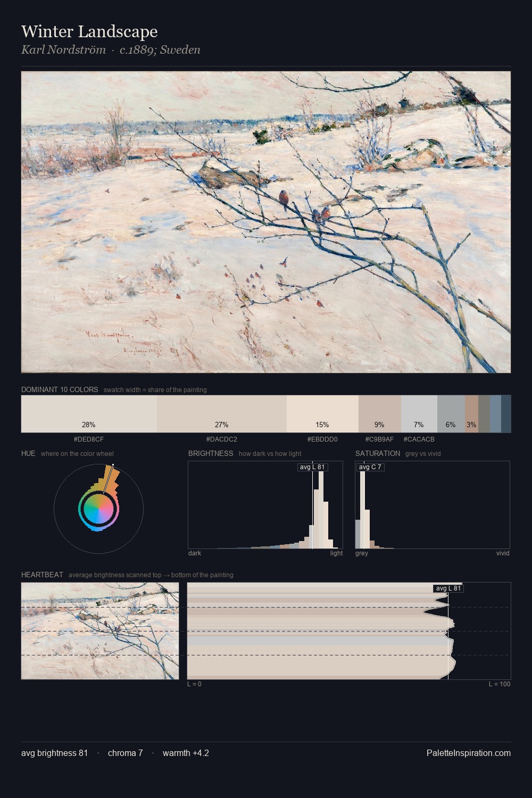The width and height of the screenshot is (532, 798).
Task: Click 'how dark vs how light' caption
Action: coord(270,454)
